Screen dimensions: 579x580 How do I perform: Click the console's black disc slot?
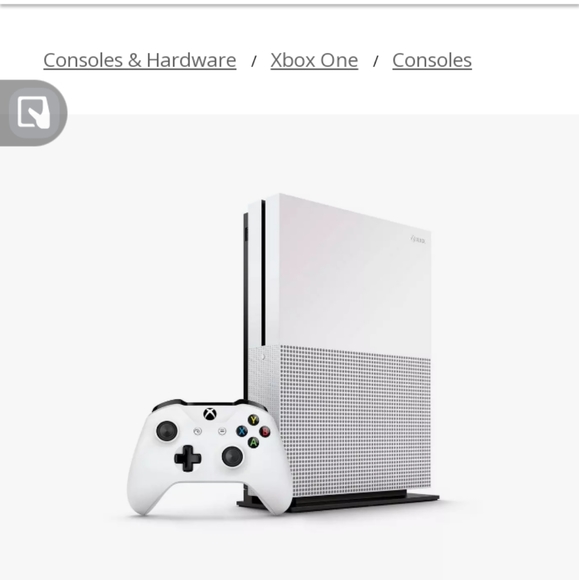tap(263, 273)
